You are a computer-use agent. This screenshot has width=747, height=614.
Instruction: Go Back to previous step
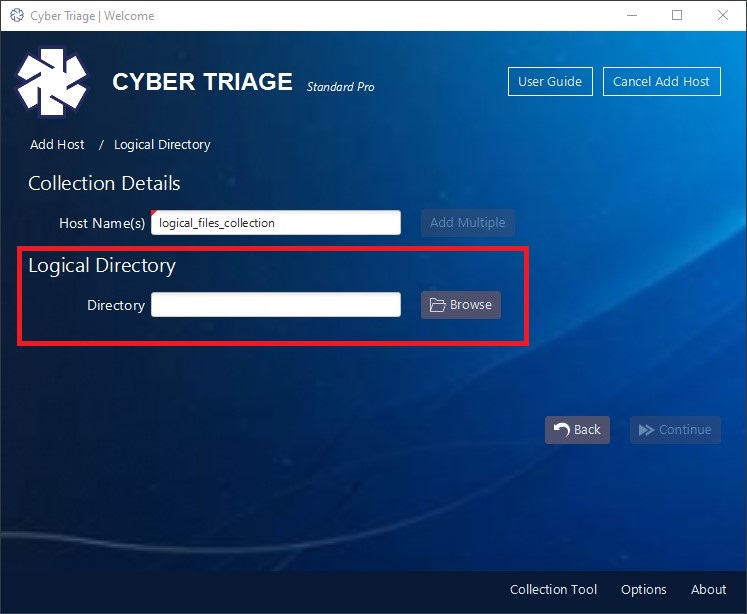[x=577, y=430]
